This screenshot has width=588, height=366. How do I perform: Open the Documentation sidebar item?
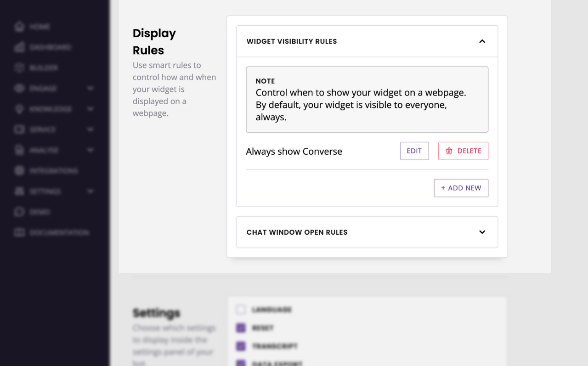pyautogui.click(x=18, y=232)
